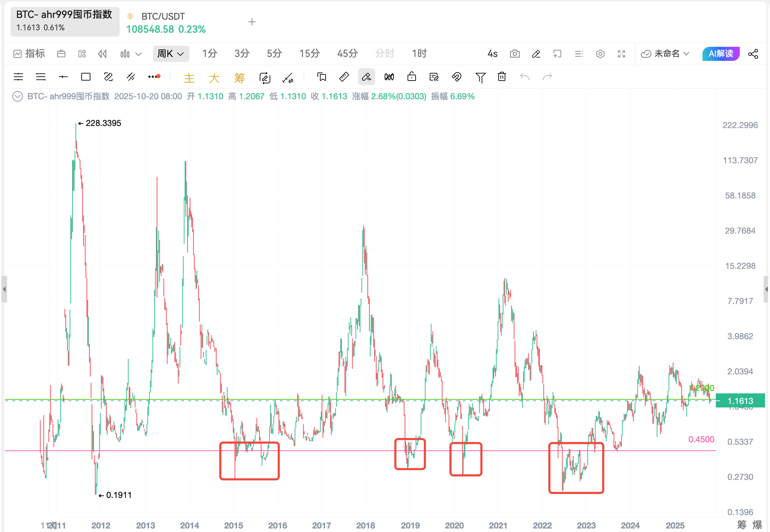Click the AI解读 button
Image resolution: width=770 pixels, height=532 pixels.
pyautogui.click(x=720, y=54)
